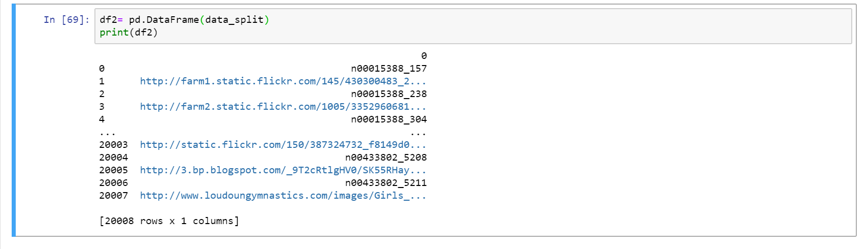Click on pd.DataFrame in the code cell
The height and width of the screenshot is (249, 868).
tap(164, 20)
